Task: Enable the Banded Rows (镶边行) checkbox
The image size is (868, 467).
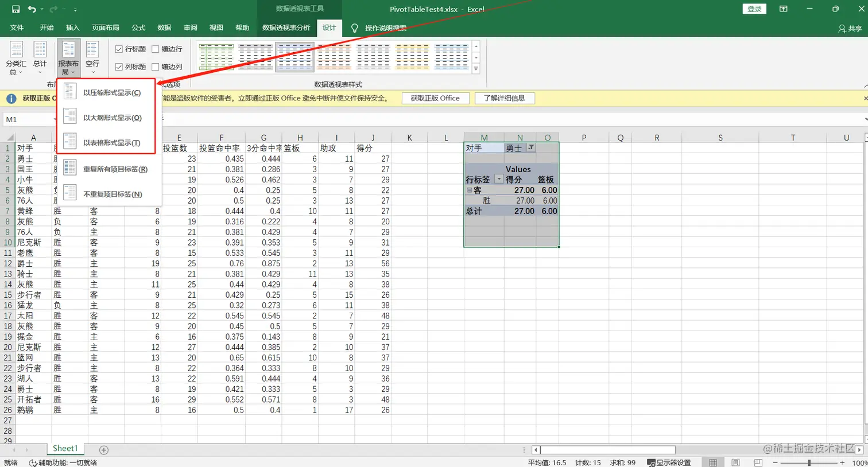Action: pos(156,49)
